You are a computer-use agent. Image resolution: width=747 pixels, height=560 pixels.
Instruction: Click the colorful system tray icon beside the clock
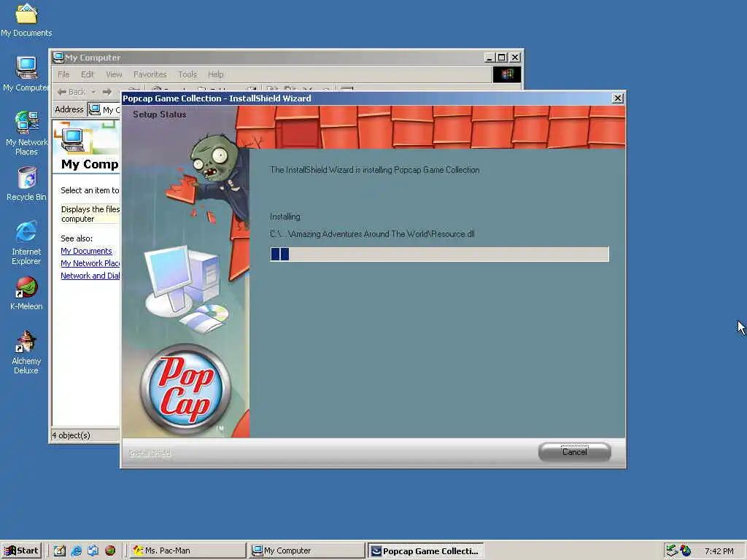(686, 551)
